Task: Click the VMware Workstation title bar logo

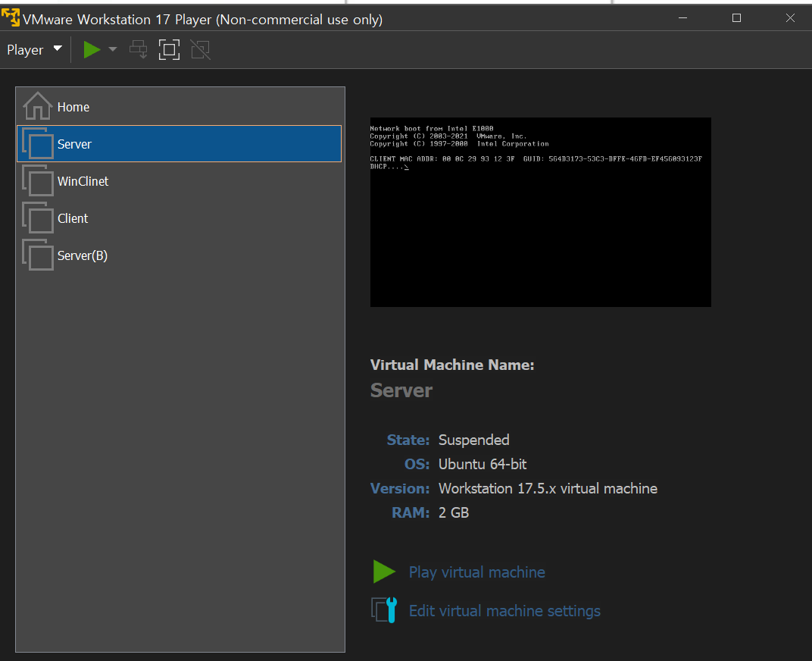Action: pos(11,17)
